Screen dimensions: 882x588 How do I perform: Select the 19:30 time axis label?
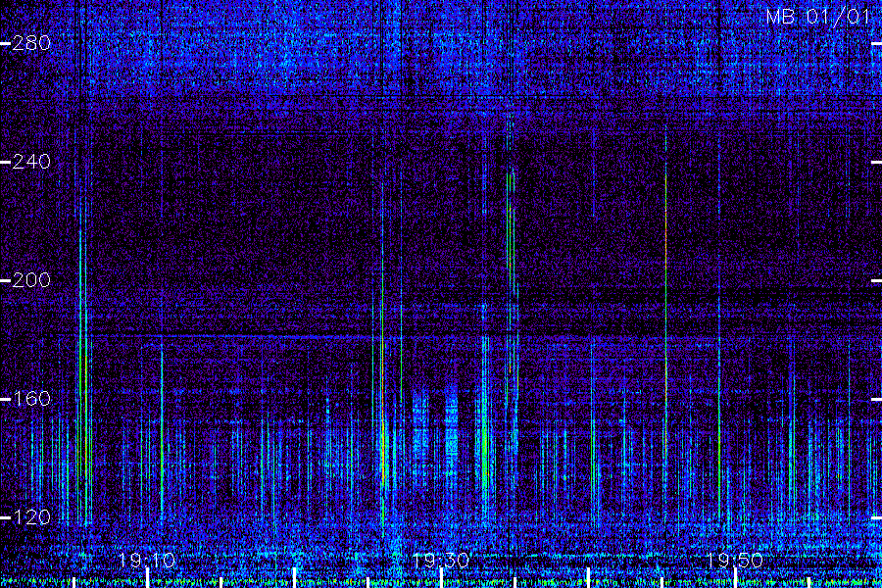pyautogui.click(x=441, y=561)
